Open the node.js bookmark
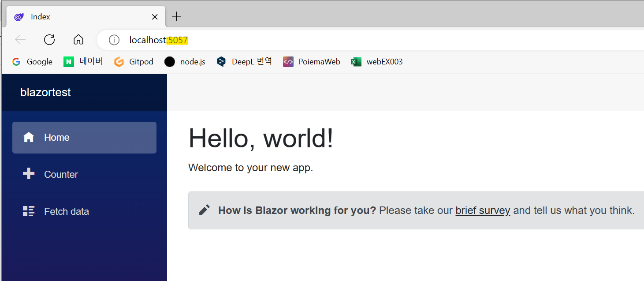This screenshot has height=281, width=644. [x=185, y=62]
